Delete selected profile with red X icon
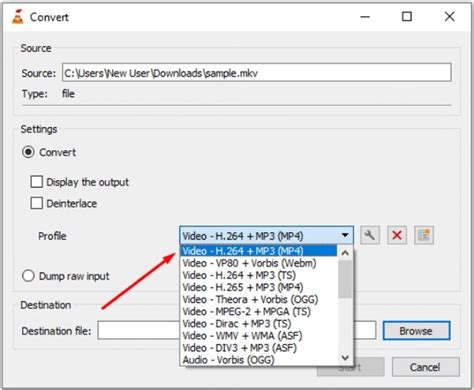This screenshot has width=474, height=390. [397, 235]
